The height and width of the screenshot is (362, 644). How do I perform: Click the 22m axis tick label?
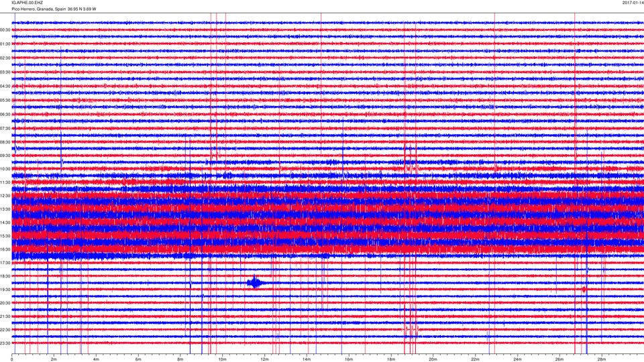(475, 359)
